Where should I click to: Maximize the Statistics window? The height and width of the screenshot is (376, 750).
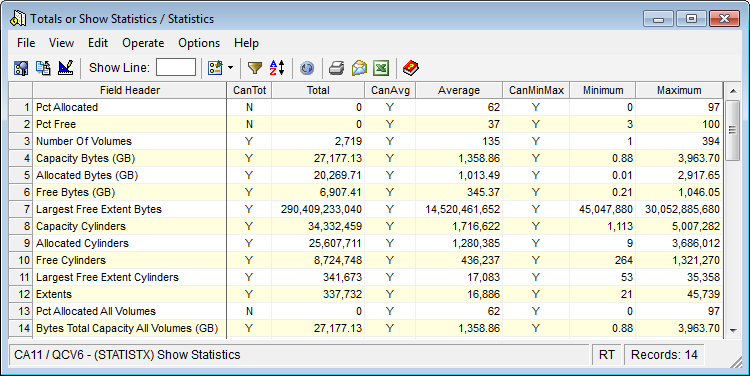691,19
